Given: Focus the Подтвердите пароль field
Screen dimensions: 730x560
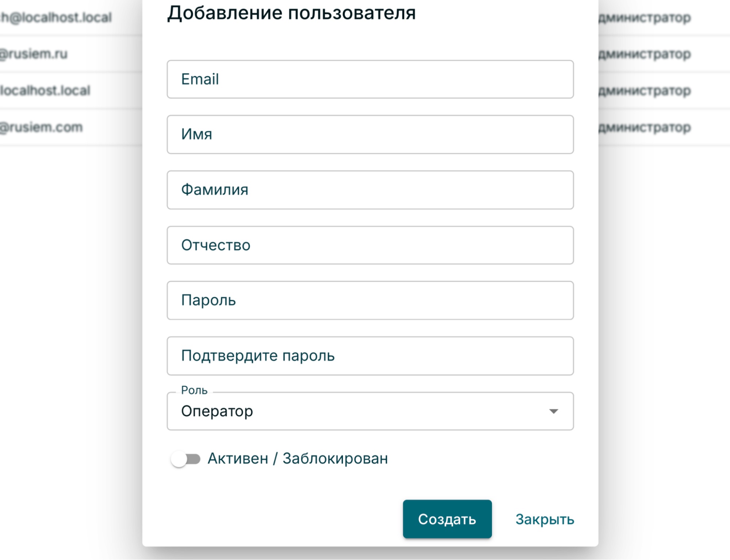Looking at the screenshot, I should click(x=370, y=356).
